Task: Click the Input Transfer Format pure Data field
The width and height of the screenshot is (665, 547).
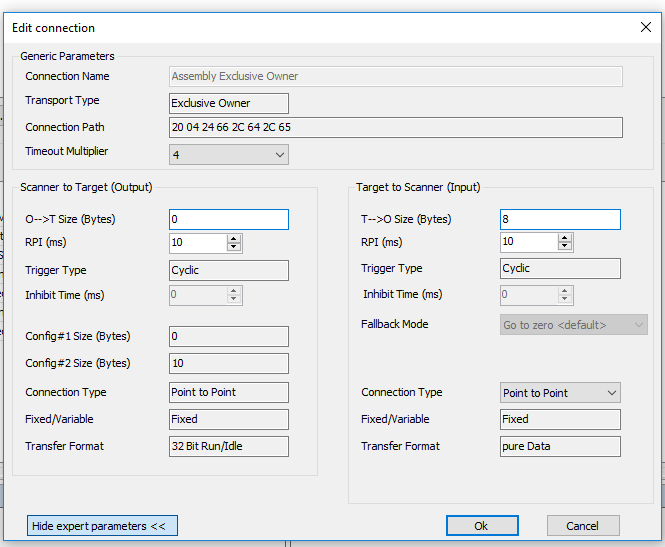Action: (559, 447)
